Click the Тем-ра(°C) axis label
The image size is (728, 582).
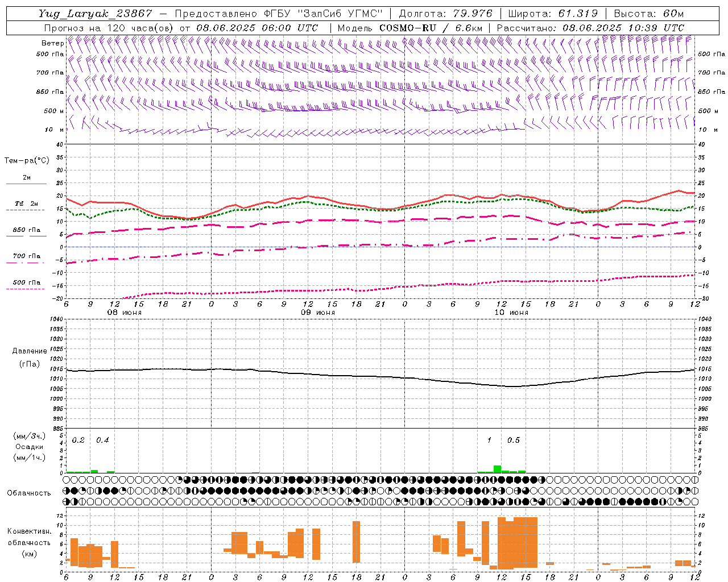[x=27, y=161]
